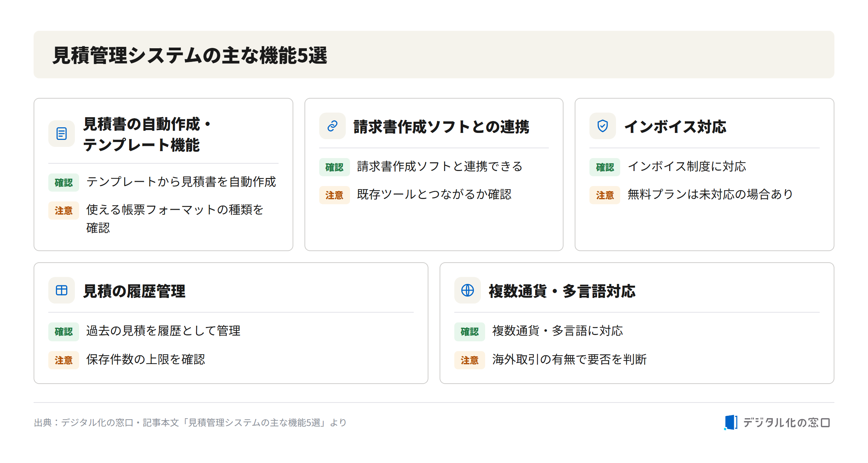Click the orange 注意 badge in the history card
The width and height of the screenshot is (868, 463).
64,360
